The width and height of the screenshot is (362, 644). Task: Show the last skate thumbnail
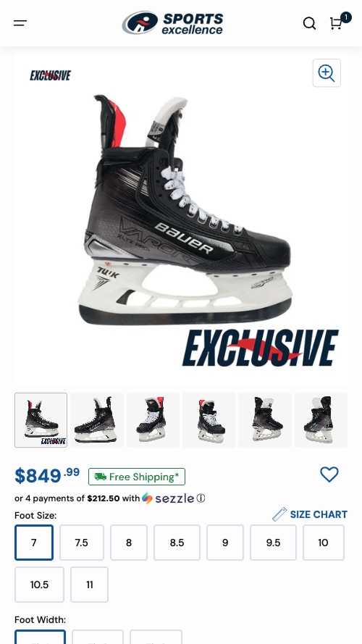click(x=321, y=419)
